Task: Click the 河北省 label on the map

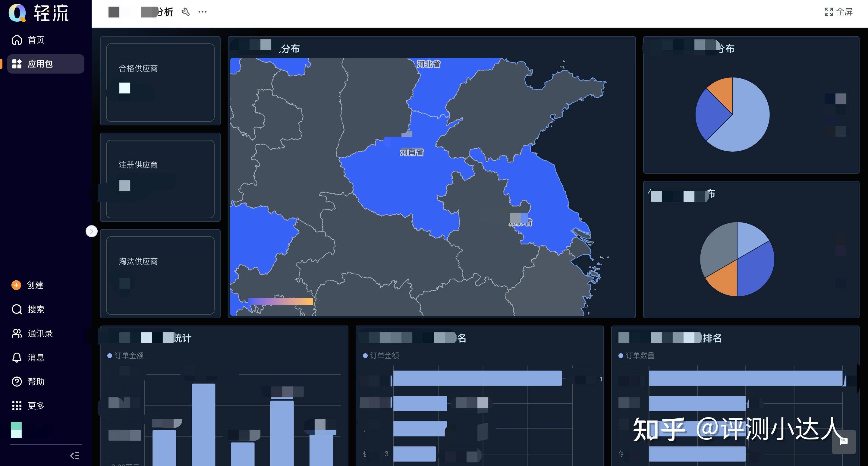Action: pos(429,64)
